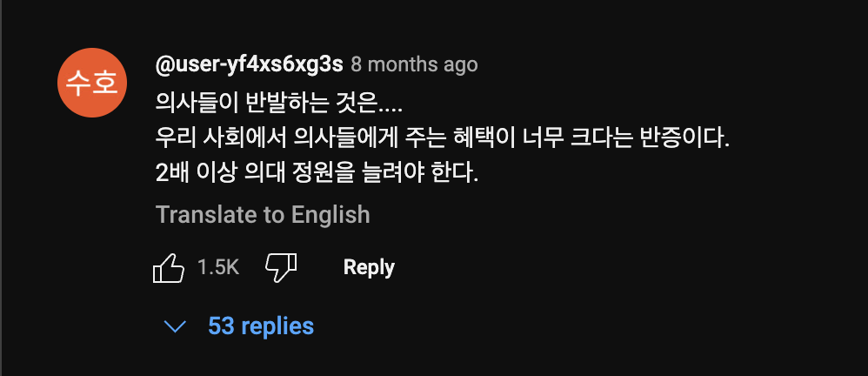This screenshot has width=868, height=376.
Task: Translate the comment to English
Action: coord(263,214)
